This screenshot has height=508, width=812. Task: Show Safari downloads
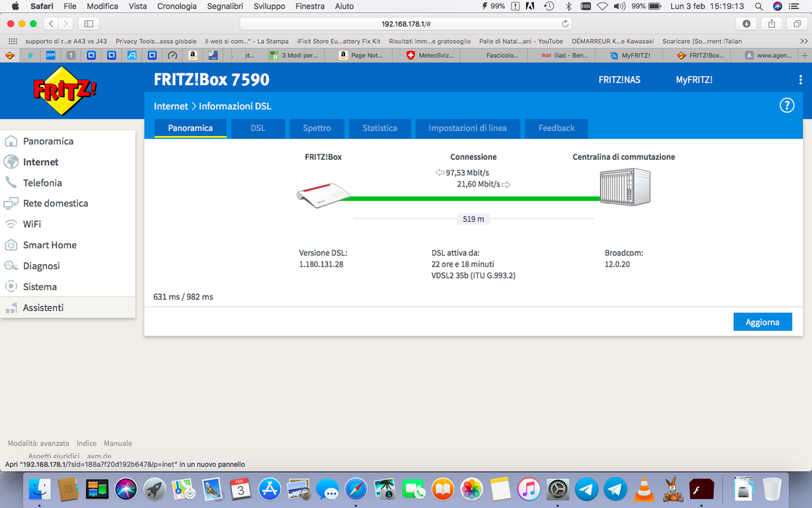click(746, 23)
